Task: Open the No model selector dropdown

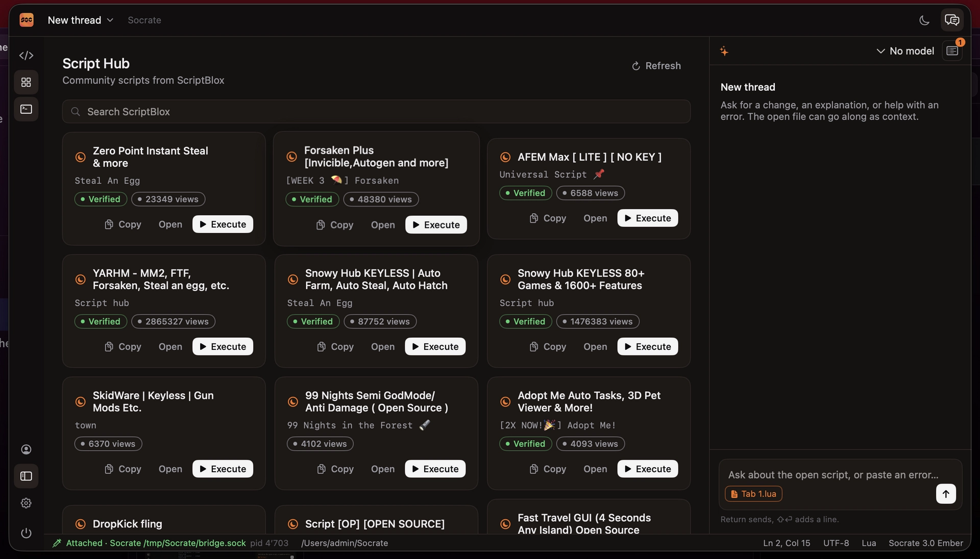Action: (905, 51)
